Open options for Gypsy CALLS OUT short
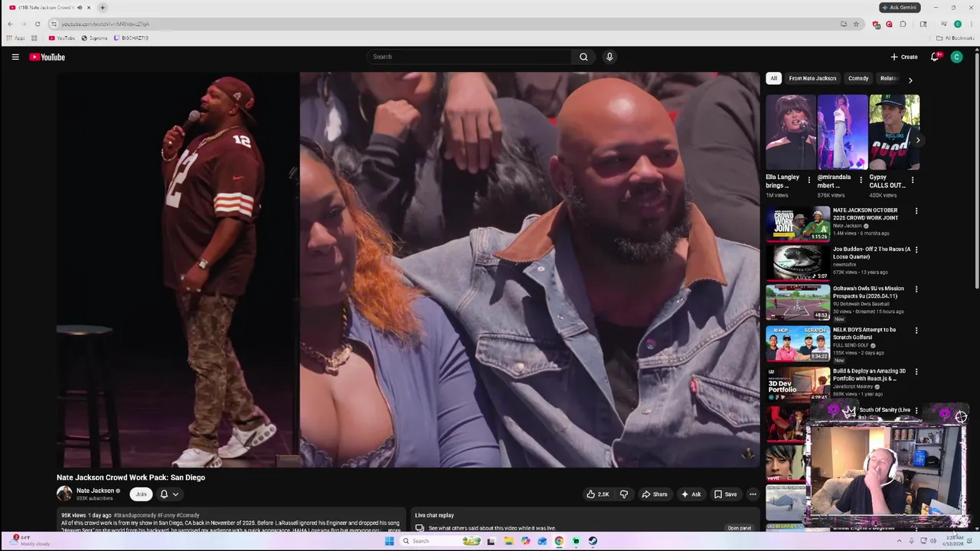Screen dimensions: 980x551 [x=912, y=181]
